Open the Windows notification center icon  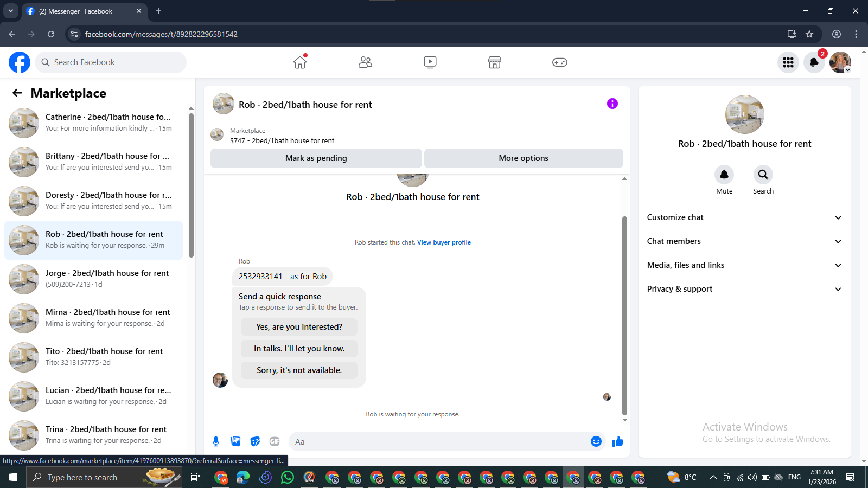click(850, 477)
